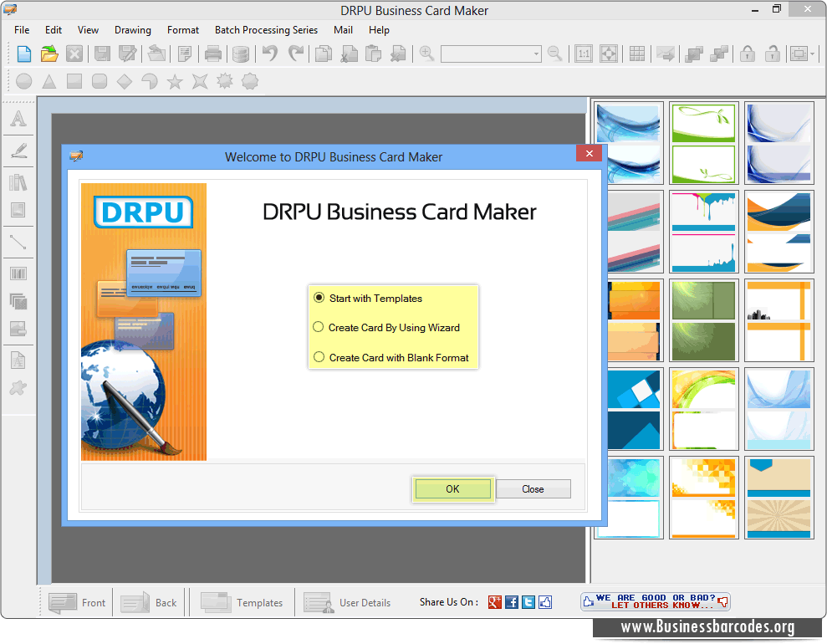The image size is (827, 644).
Task: Select the triangle shape tool
Action: [49, 81]
